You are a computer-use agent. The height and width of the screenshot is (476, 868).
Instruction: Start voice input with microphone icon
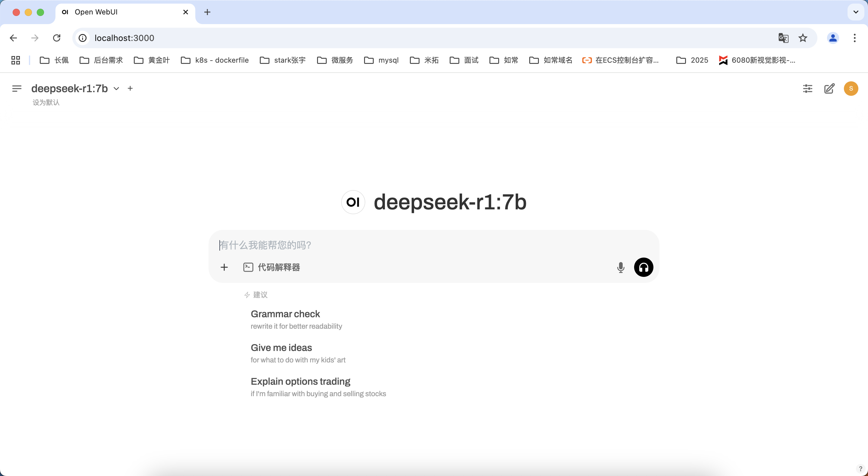[x=620, y=267]
